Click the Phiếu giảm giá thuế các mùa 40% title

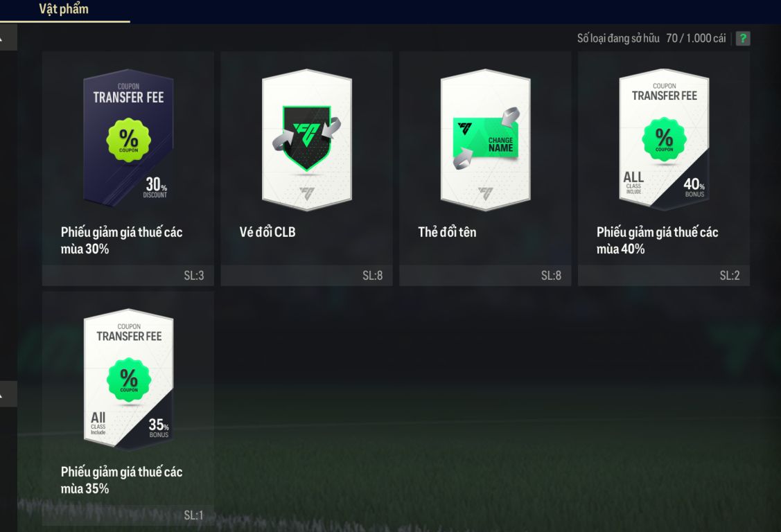coord(658,240)
